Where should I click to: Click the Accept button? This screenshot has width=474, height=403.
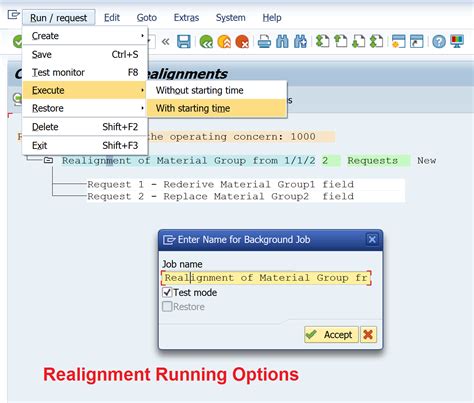(x=331, y=334)
